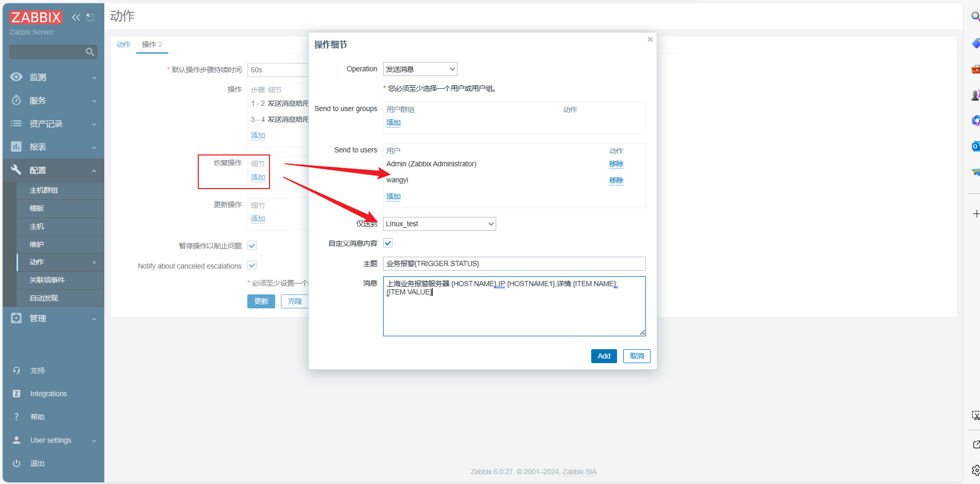The image size is (980, 484).
Task: Click 移除 next to wangyi
Action: coord(616,180)
